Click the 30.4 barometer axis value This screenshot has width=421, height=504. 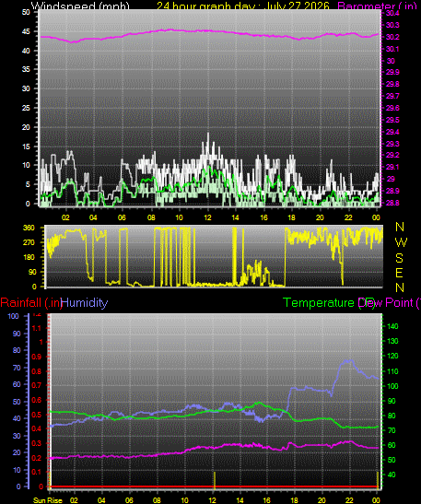[392, 13]
